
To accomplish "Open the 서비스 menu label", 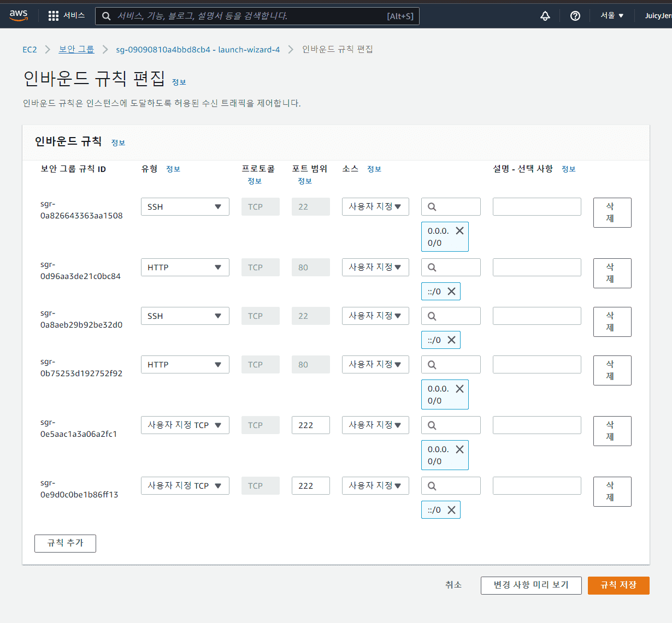I will point(74,16).
